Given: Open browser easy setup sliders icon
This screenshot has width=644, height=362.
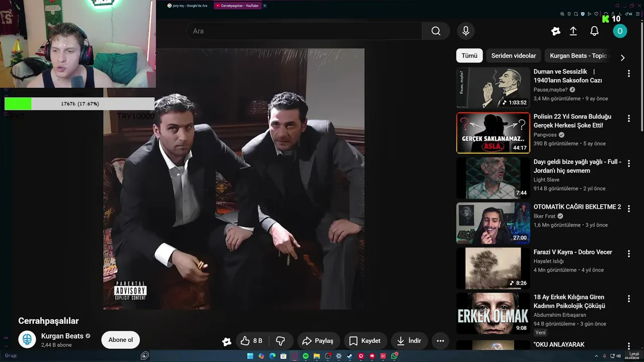Looking at the screenshot, I should coord(638,14).
